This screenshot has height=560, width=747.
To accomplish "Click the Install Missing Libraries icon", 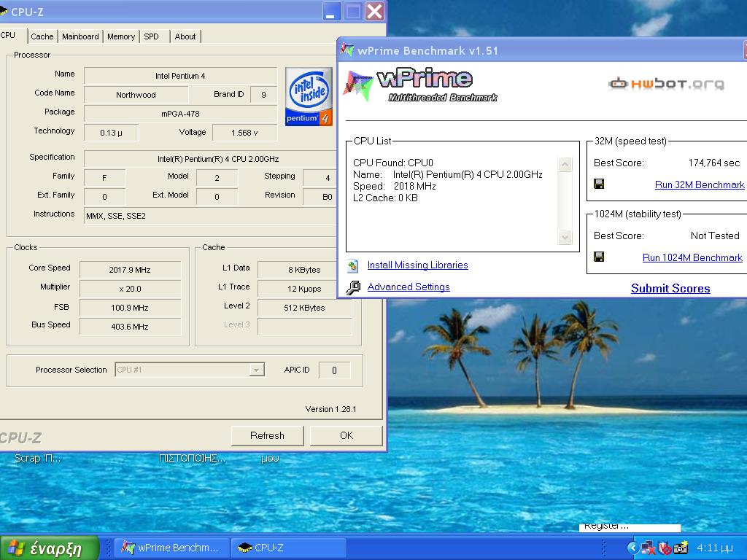I will tap(352, 265).
